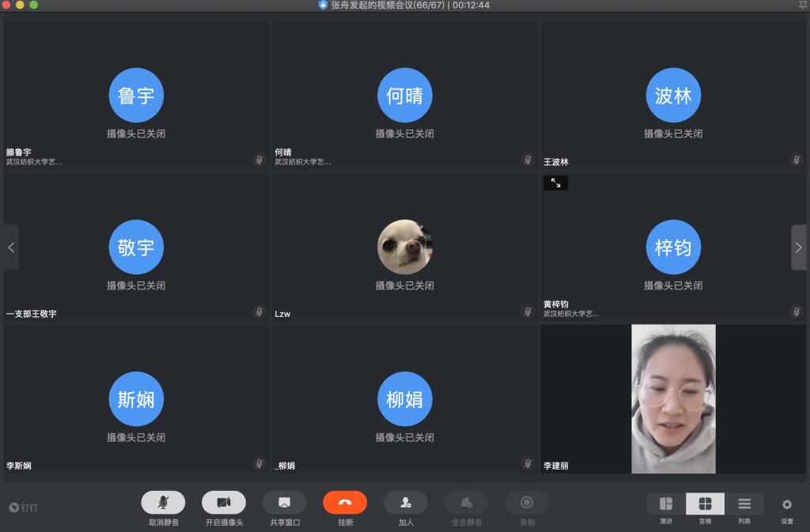Turn on camera with 开启摄像头
The height and width of the screenshot is (532, 810).
[x=224, y=503]
